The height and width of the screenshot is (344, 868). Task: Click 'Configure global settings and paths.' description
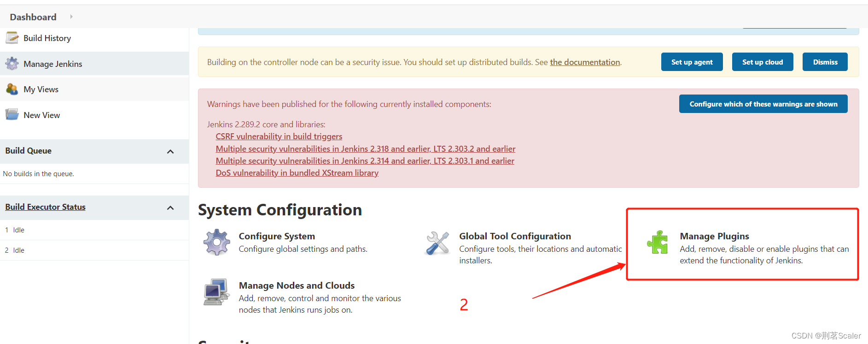303,249
